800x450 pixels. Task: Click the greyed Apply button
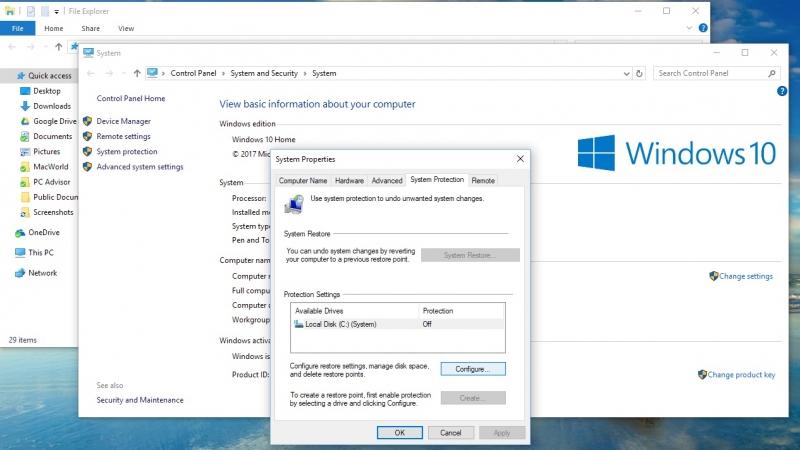coord(502,433)
